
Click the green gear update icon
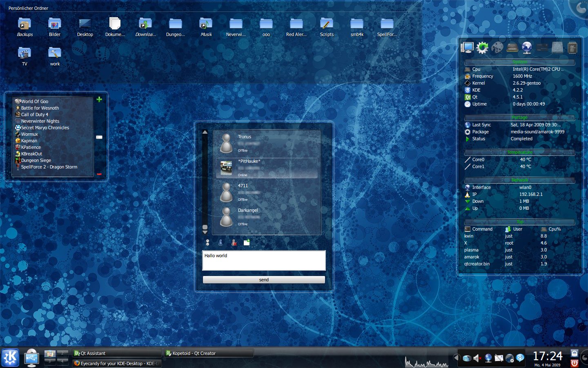pyautogui.click(x=482, y=48)
